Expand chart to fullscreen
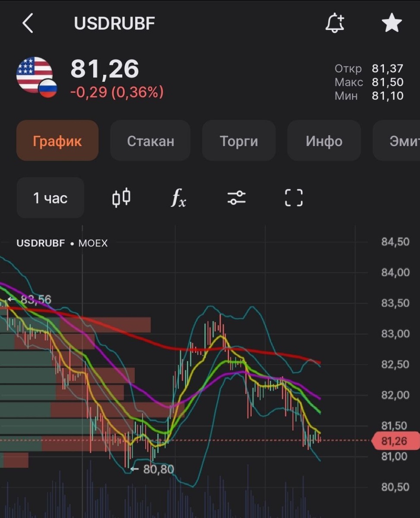The image size is (420, 518). coord(294,198)
